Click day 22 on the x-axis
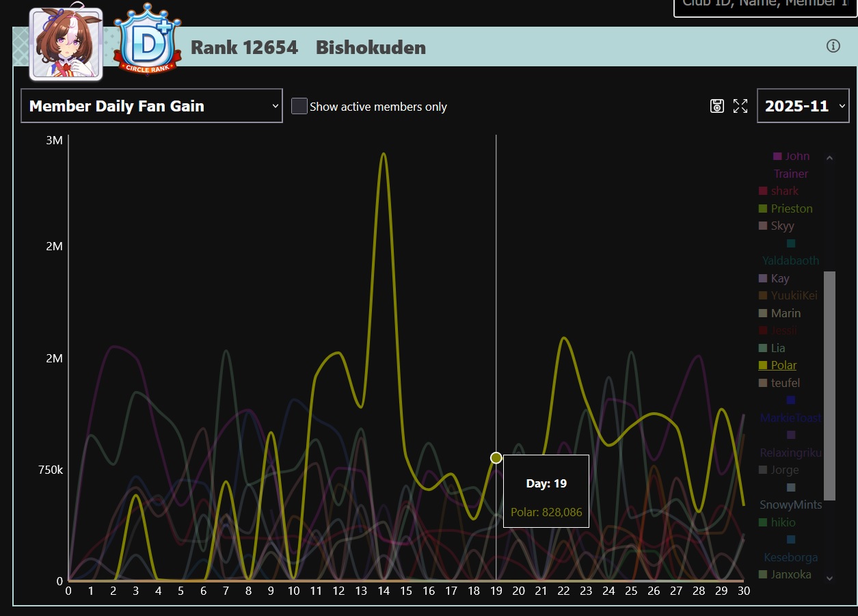 point(563,591)
